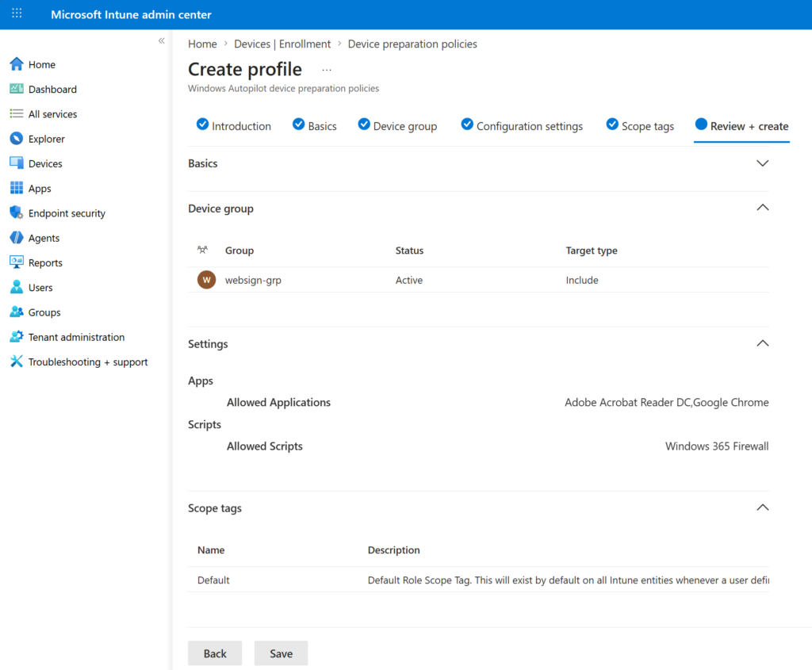Open Devices using the monitor icon

pos(16,163)
